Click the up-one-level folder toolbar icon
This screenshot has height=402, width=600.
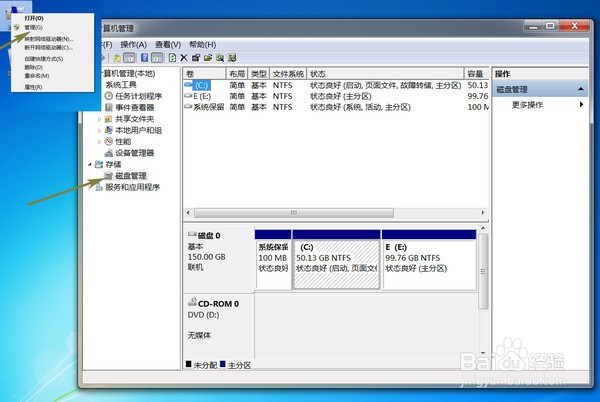point(117,58)
